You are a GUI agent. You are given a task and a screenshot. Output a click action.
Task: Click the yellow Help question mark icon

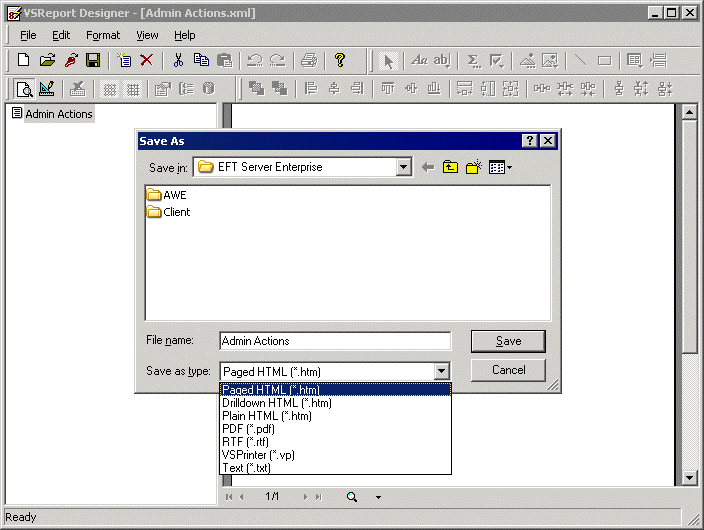coord(340,61)
